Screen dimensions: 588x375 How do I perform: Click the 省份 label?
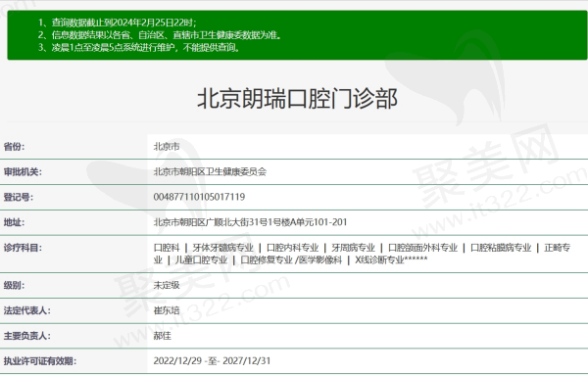coord(15,147)
